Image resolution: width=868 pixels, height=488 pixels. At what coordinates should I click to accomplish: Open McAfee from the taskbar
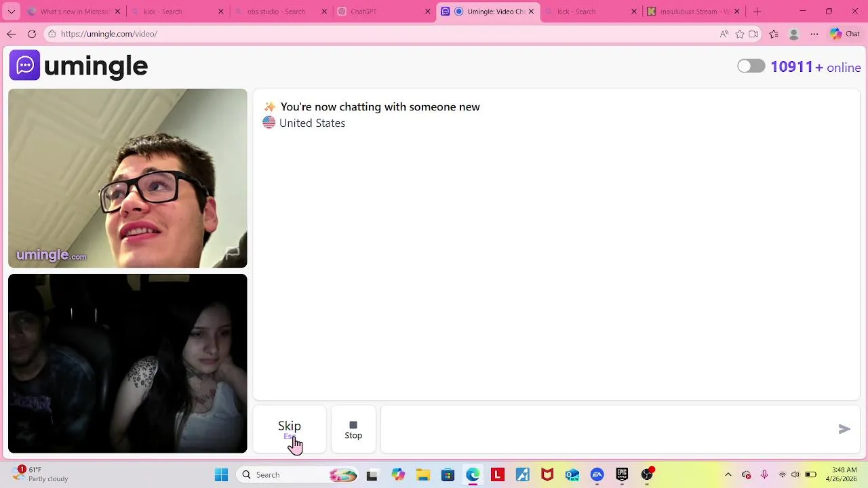click(x=547, y=475)
